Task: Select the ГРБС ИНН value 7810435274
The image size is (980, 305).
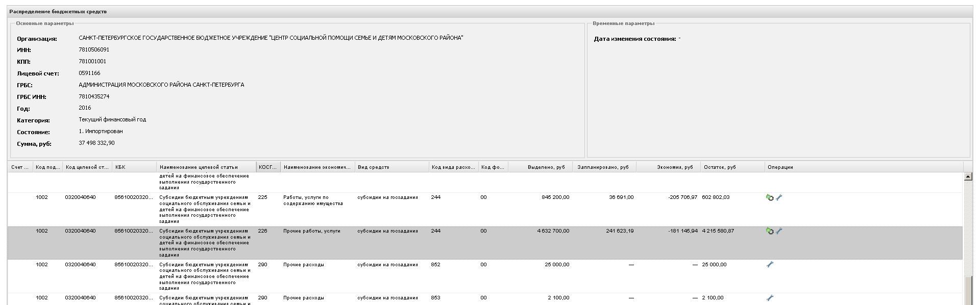Action: 94,96
